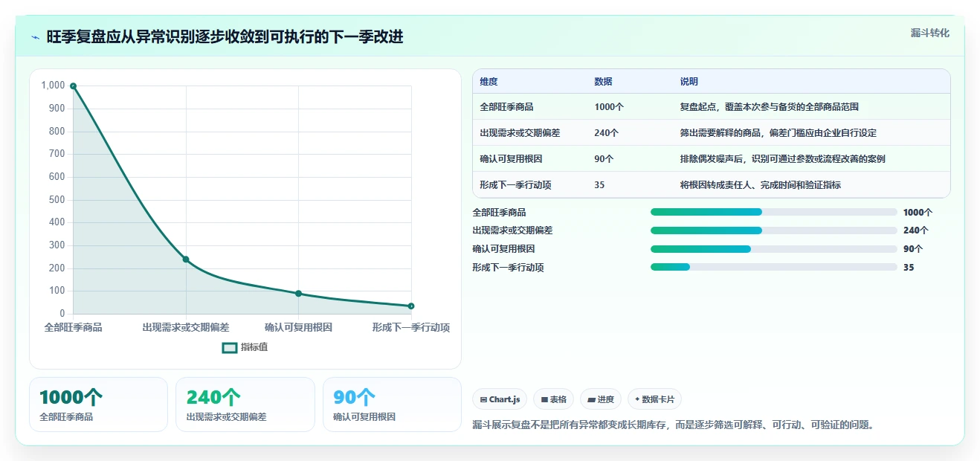Viewport: 980px width, 461px height.
Task: Click the 确认可复用根因 progress bar
Action: point(774,249)
